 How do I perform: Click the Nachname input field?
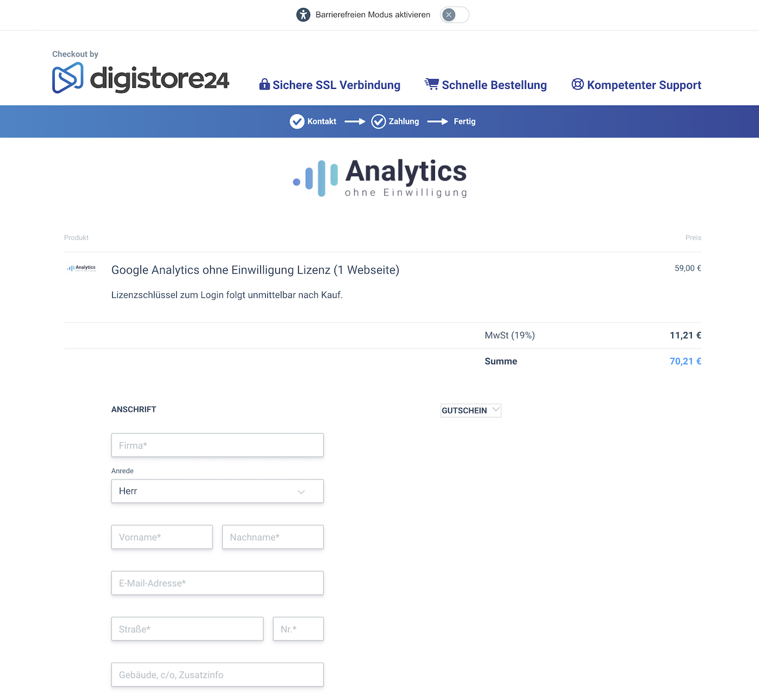click(273, 537)
